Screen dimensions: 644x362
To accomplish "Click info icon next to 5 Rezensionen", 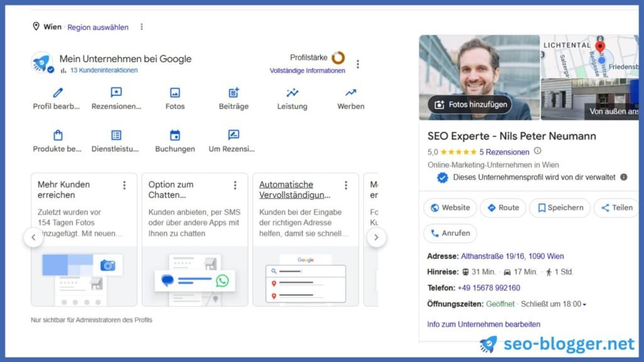I will pyautogui.click(x=537, y=151).
